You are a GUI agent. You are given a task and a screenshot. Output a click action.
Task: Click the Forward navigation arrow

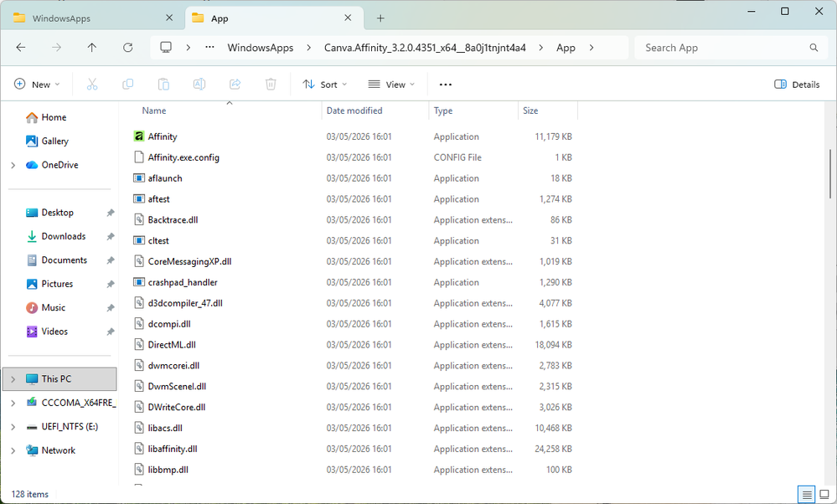tap(56, 48)
